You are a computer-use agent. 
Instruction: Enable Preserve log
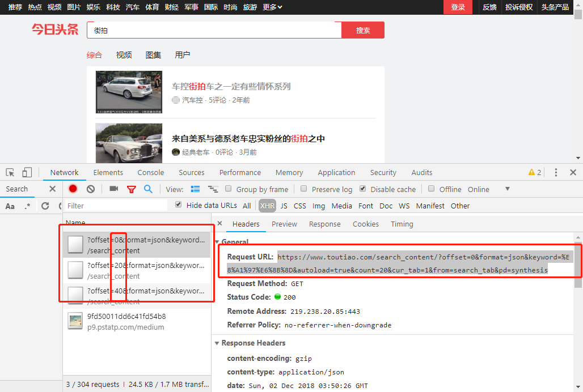pos(304,189)
